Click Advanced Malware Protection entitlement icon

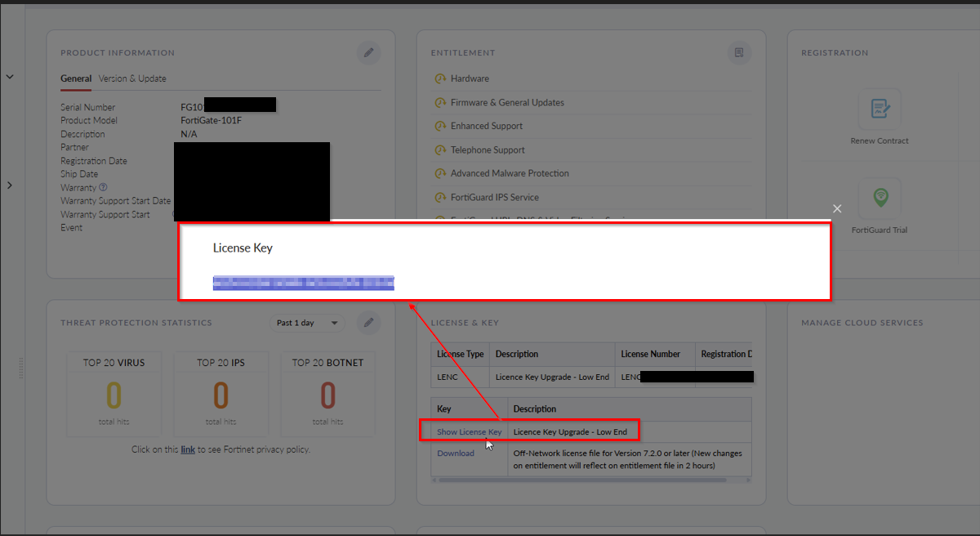(439, 174)
